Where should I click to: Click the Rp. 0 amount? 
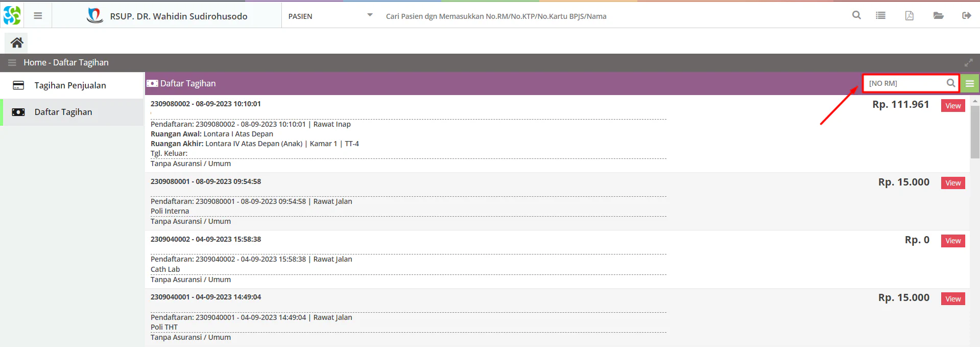click(x=917, y=240)
